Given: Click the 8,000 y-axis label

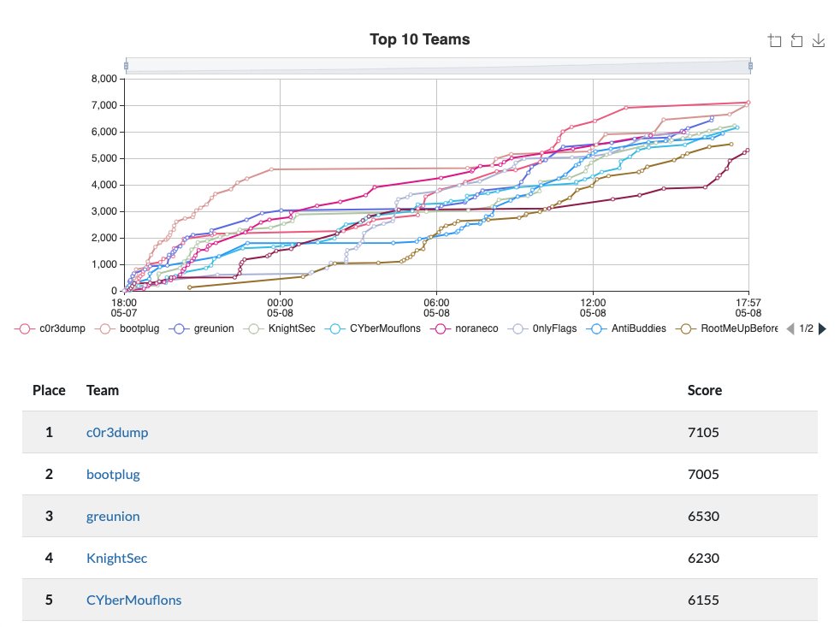Looking at the screenshot, I should pos(104,79).
